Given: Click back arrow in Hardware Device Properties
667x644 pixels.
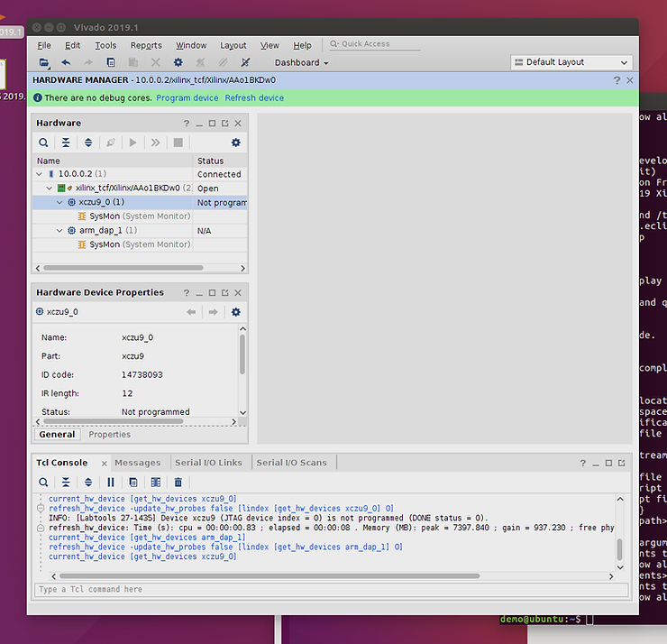Looking at the screenshot, I should (191, 312).
